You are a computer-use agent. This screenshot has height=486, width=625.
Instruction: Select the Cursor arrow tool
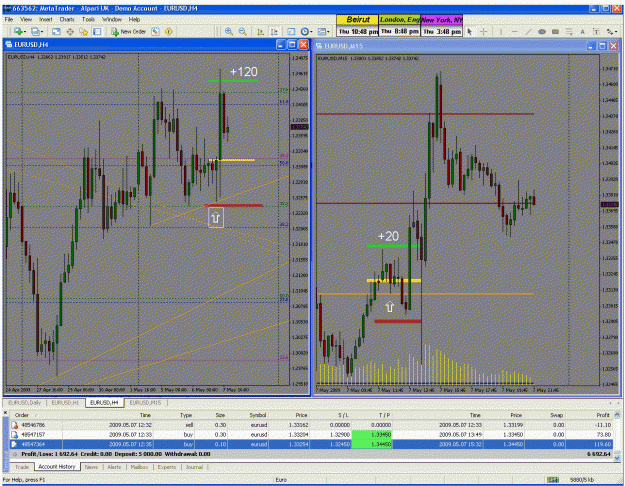[x=470, y=31]
